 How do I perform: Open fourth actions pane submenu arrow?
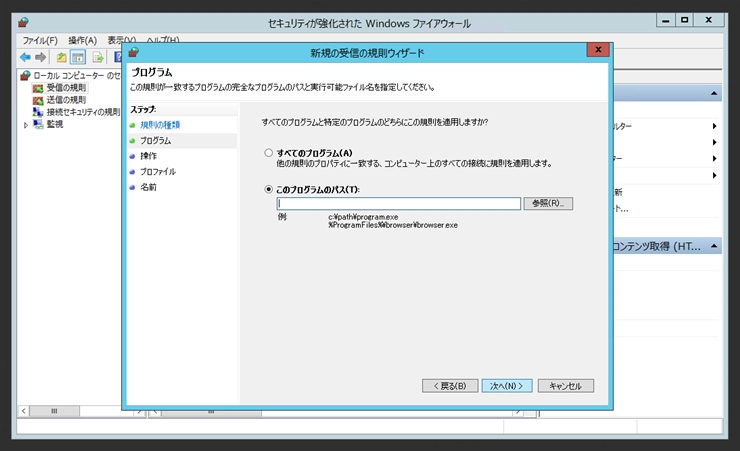click(715, 175)
